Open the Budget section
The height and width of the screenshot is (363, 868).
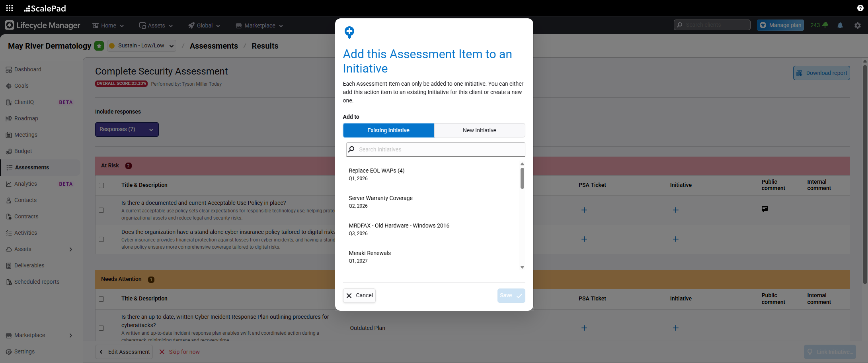click(x=23, y=151)
